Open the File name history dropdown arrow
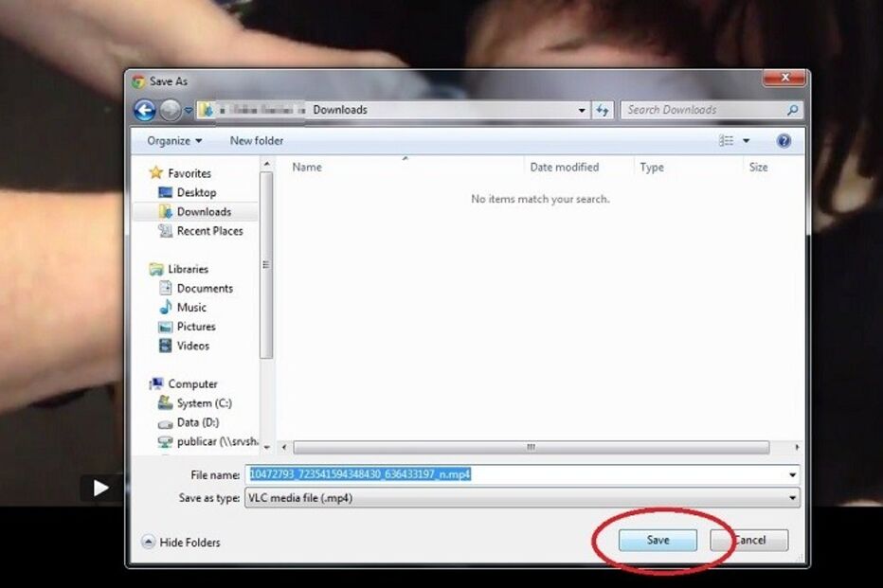 [x=792, y=474]
